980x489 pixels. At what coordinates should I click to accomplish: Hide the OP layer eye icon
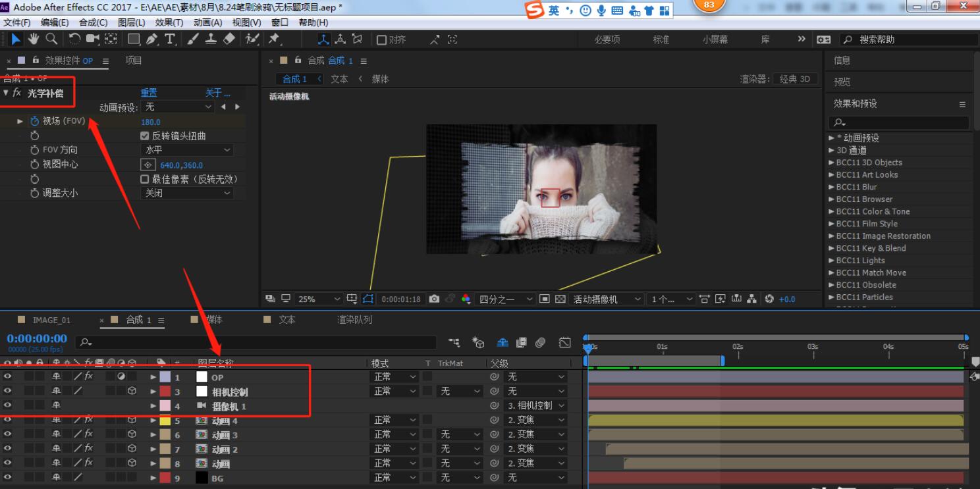8,377
